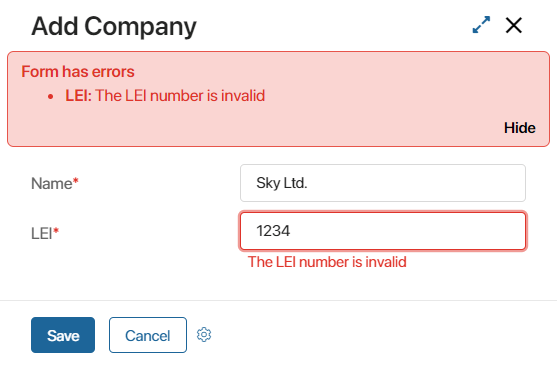This screenshot has height=369, width=557.
Task: Click the red error text below the LEI field
Action: pyautogui.click(x=327, y=262)
